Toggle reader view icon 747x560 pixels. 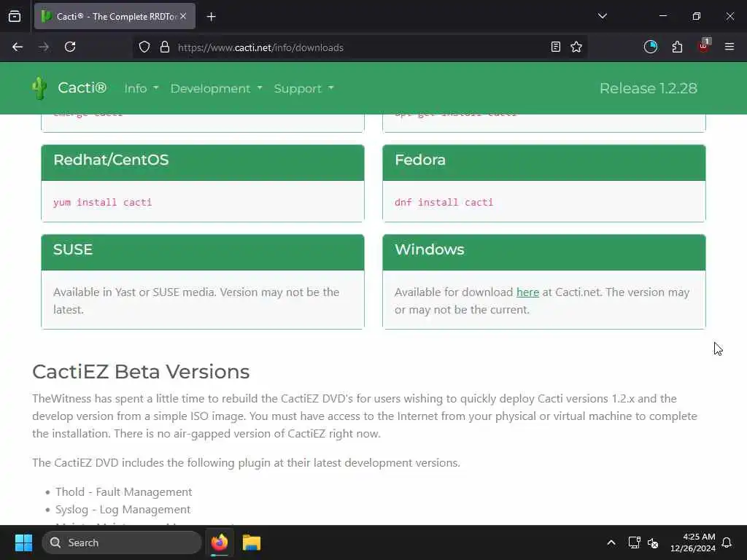tap(555, 47)
